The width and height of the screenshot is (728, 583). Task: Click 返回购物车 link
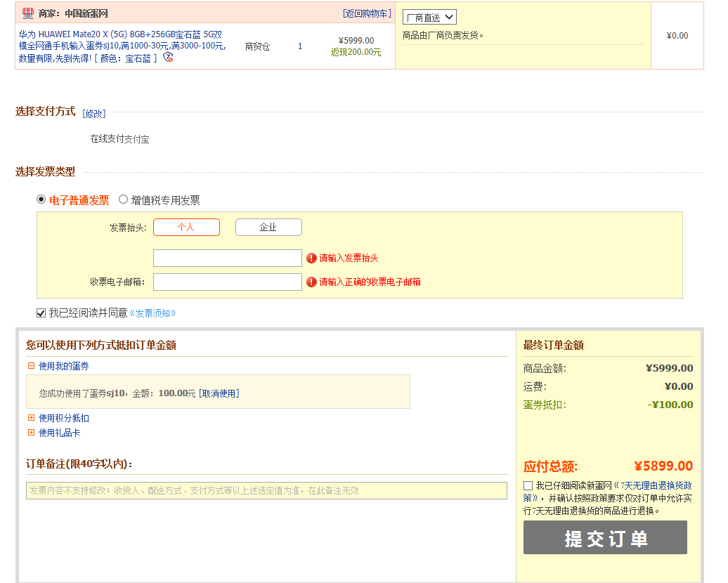point(367,13)
